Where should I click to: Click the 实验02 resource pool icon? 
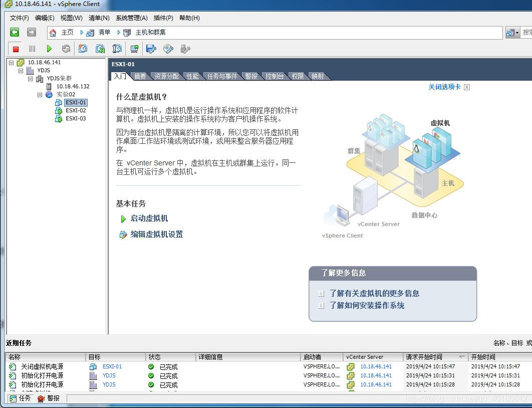(49, 94)
